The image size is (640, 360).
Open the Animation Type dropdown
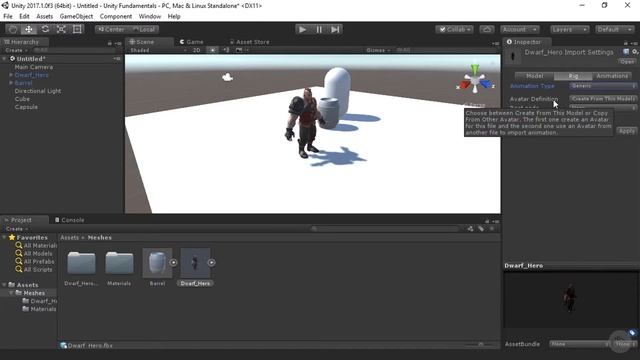(x=603, y=86)
